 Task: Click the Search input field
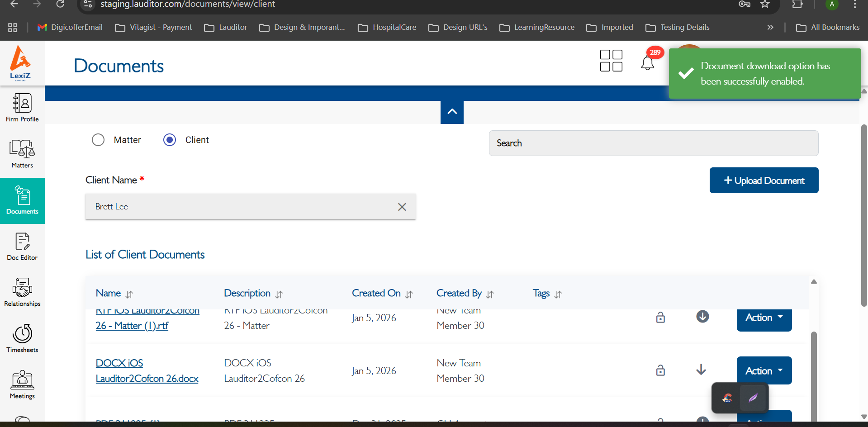tap(653, 143)
